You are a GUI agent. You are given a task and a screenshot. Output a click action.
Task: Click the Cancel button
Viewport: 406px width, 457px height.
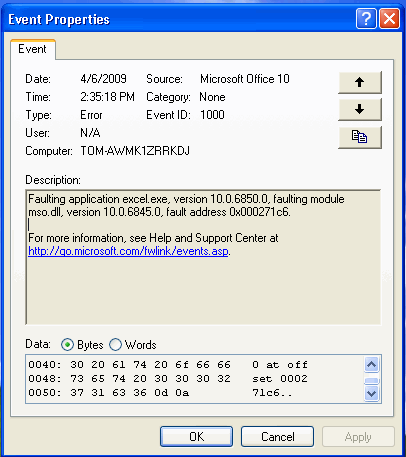[x=277, y=437]
